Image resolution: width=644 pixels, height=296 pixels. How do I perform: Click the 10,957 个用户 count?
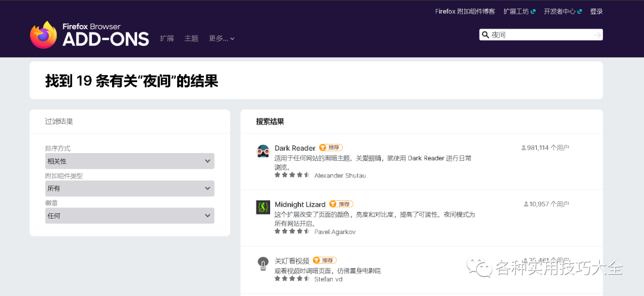(546, 204)
